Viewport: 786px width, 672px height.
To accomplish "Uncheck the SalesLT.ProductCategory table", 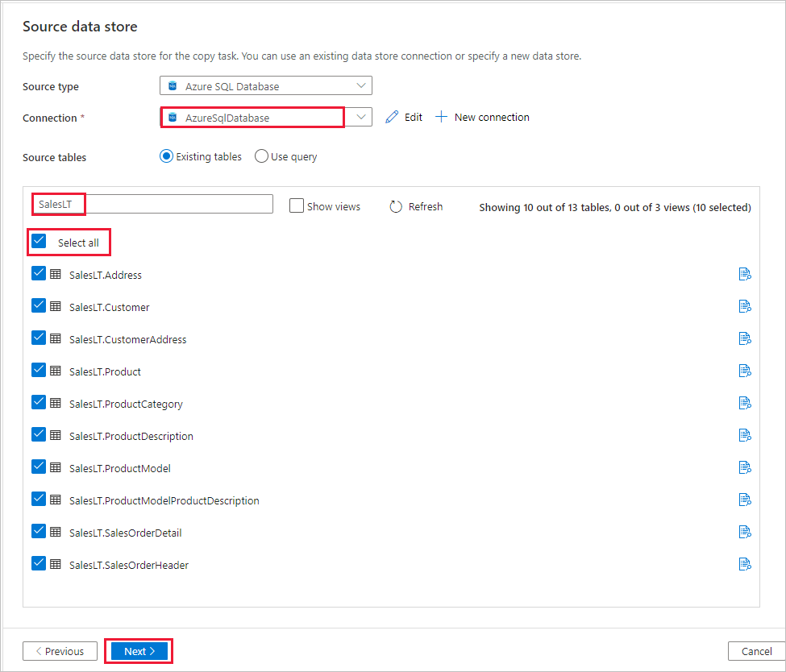I will [38, 401].
